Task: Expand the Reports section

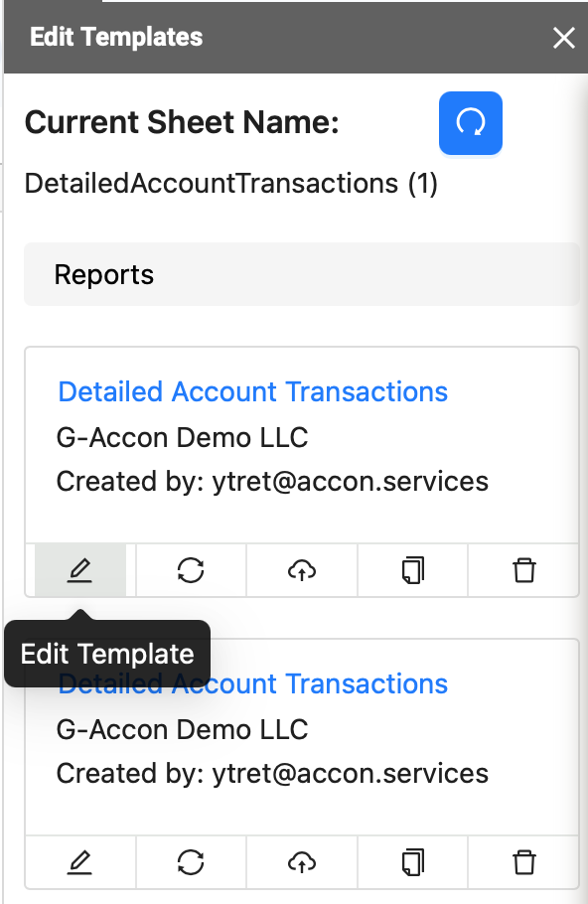Action: (x=302, y=274)
